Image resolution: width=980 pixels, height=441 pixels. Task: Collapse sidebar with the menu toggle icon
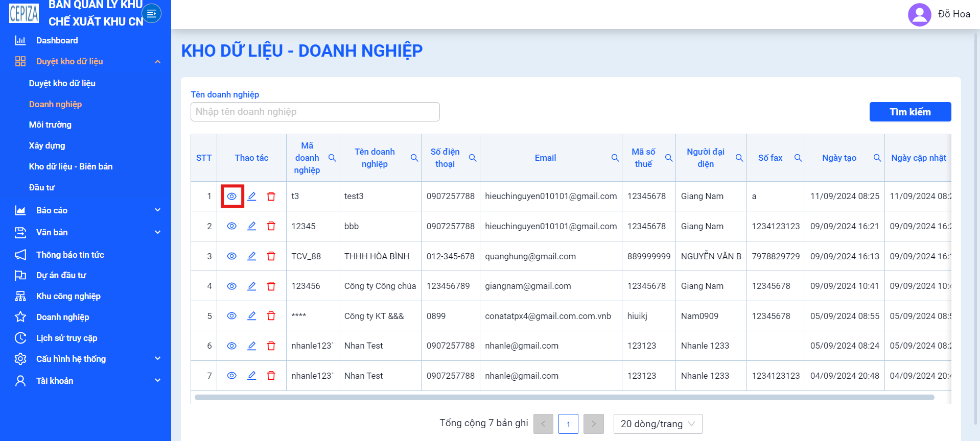pyautogui.click(x=151, y=13)
